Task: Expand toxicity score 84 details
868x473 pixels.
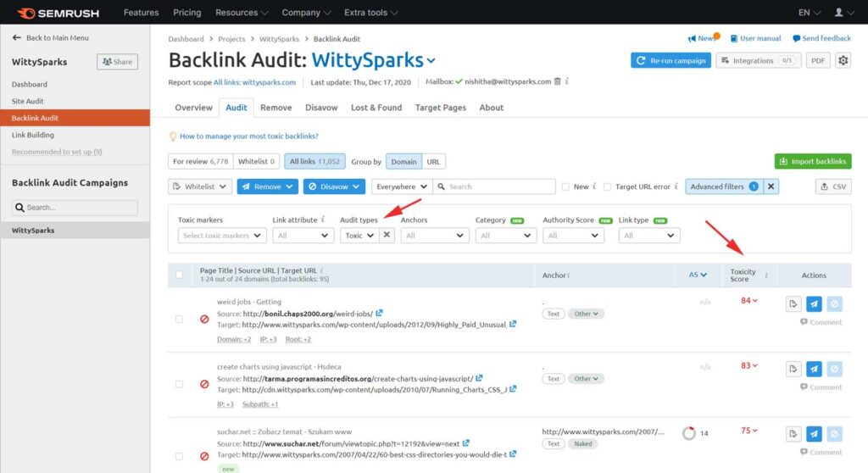Action: pos(749,301)
